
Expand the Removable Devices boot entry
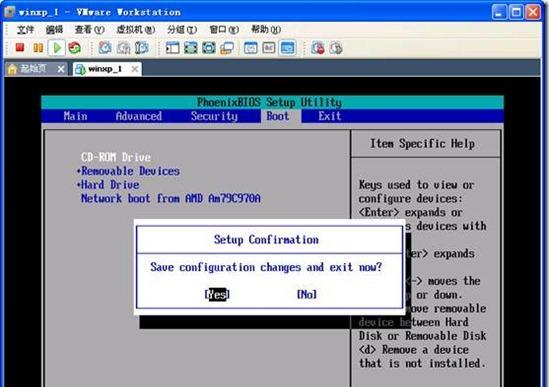(128, 171)
